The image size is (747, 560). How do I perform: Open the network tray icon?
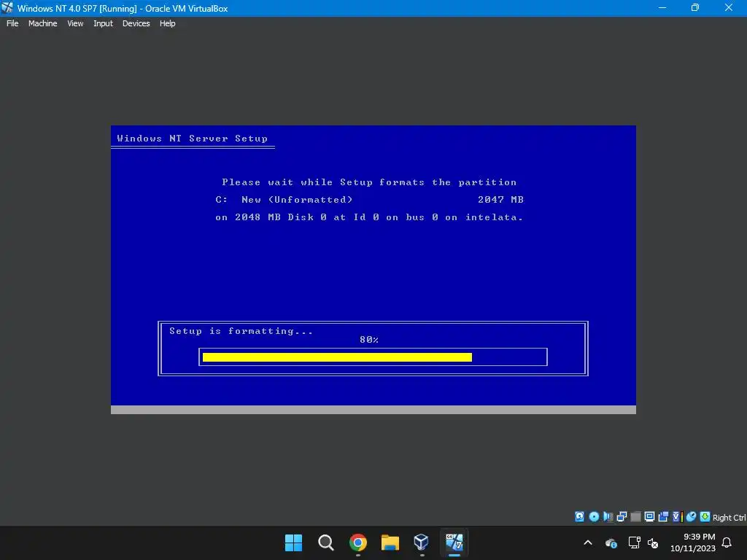click(634, 542)
